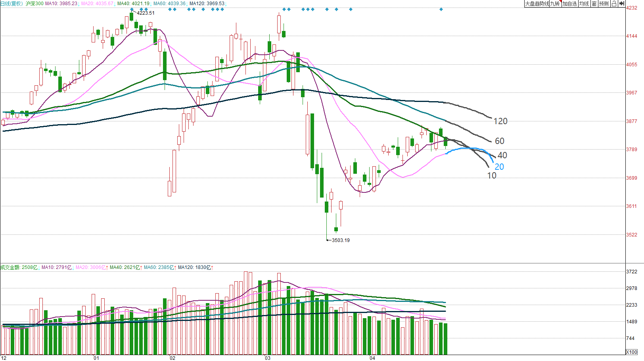Image resolution: width=644 pixels, height=361 pixels.
Task: Click the jump-to-end arrow icon
Action: click(x=622, y=4)
